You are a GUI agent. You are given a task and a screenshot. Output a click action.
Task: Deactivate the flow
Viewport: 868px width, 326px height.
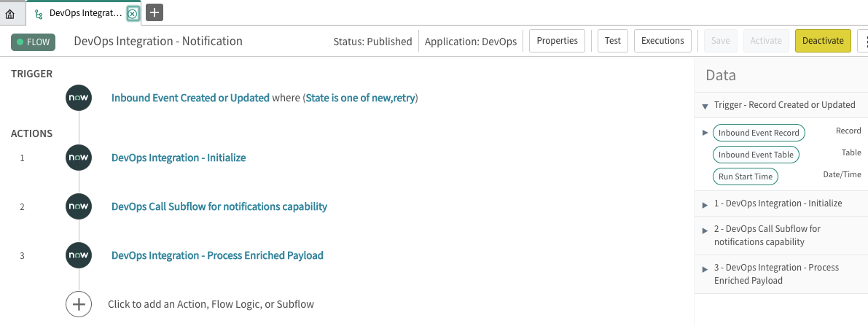tap(823, 41)
